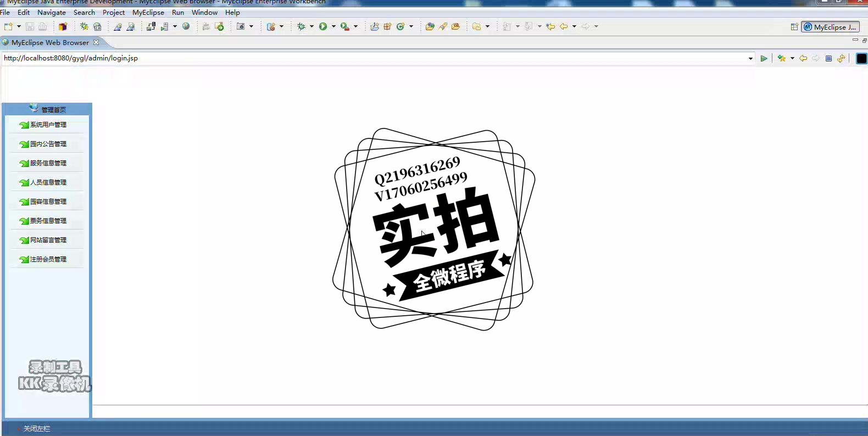Open 票务信息管理 in the sidebar
This screenshot has width=868, height=436.
point(48,221)
